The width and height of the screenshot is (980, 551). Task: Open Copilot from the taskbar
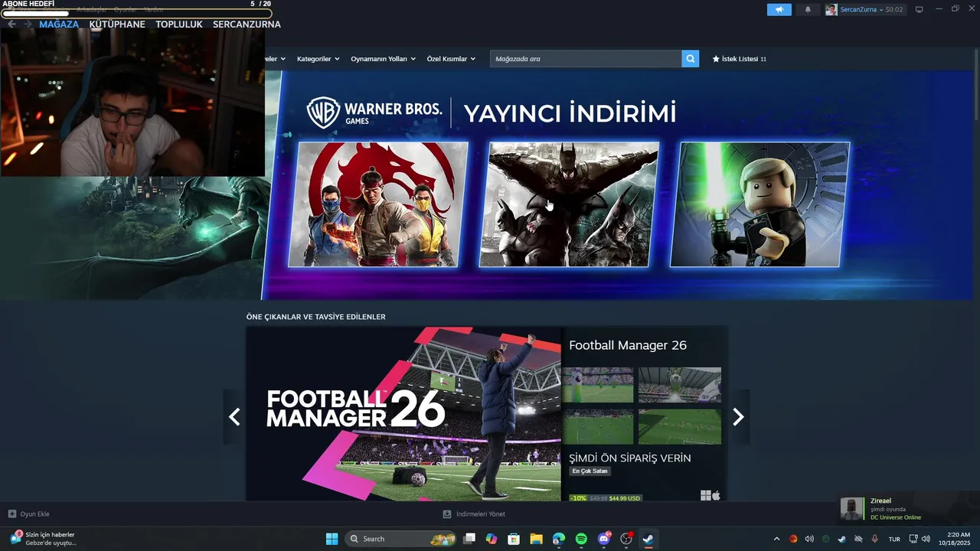[x=492, y=539]
